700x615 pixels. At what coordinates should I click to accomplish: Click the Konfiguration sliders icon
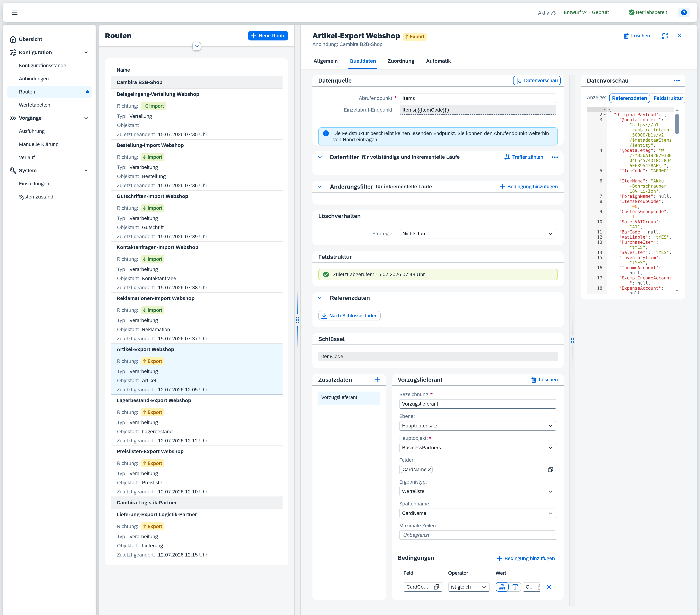click(13, 52)
